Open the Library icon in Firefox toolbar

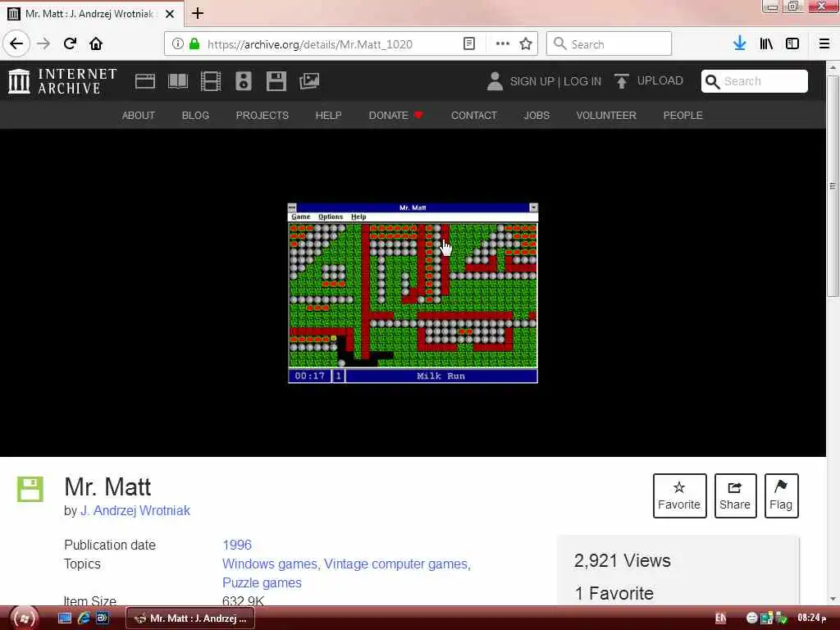pos(766,43)
